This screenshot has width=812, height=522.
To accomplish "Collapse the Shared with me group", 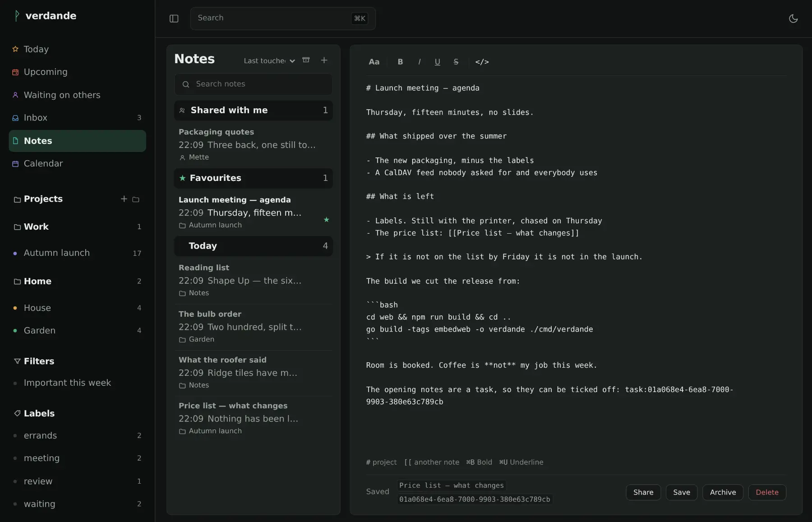I will coord(254,110).
